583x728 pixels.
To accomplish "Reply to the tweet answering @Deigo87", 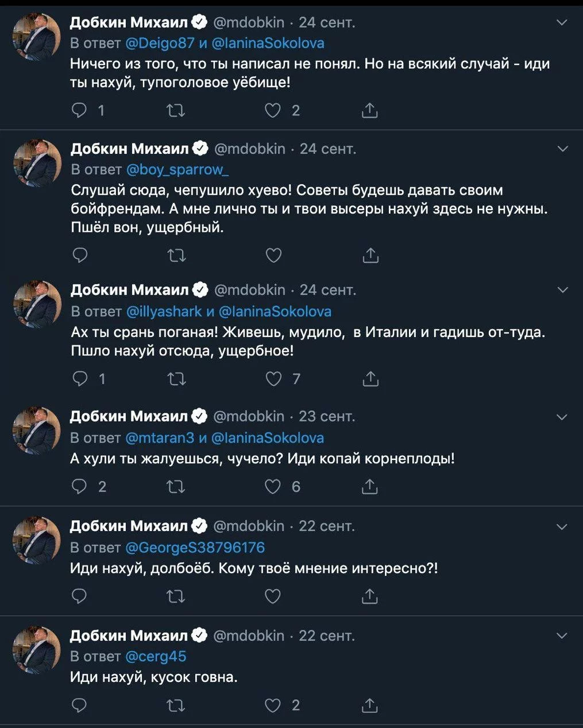I will [79, 110].
